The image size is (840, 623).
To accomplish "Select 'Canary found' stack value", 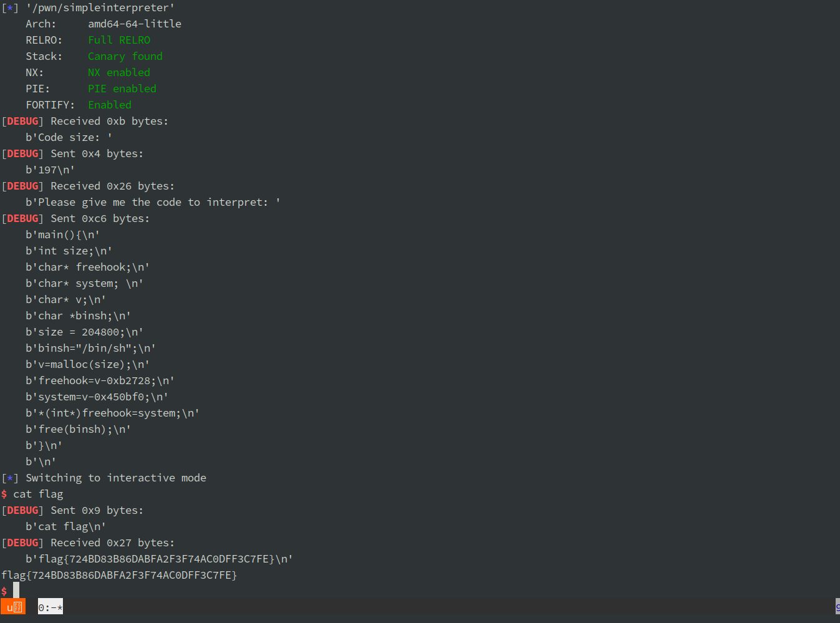I will coord(125,56).
